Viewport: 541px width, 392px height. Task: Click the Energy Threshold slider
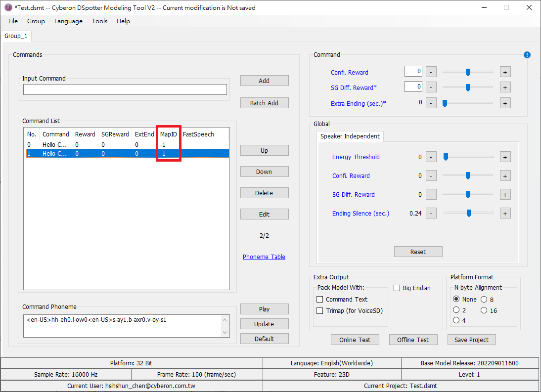click(x=468, y=157)
